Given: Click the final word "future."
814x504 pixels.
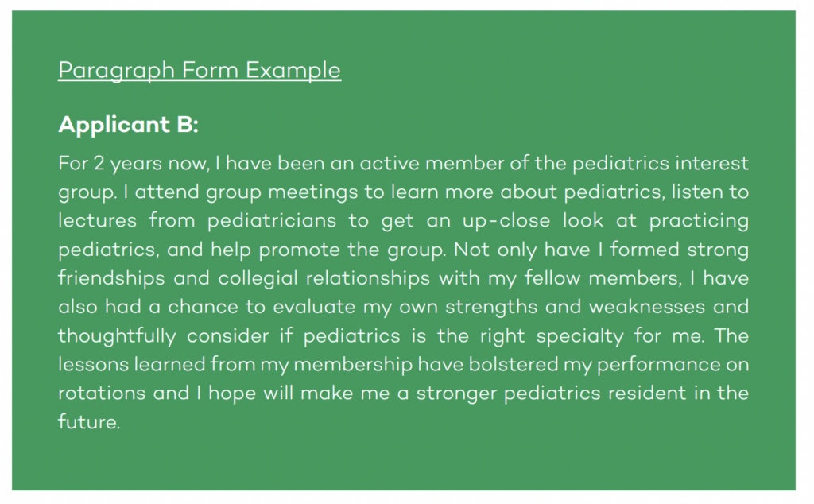Looking at the screenshot, I should (88, 421).
